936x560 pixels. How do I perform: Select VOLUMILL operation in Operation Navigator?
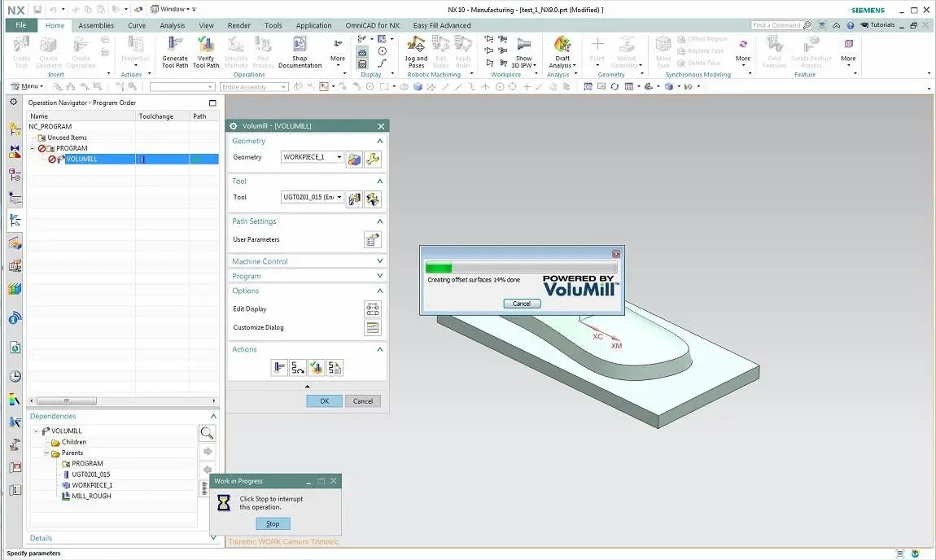pos(81,159)
